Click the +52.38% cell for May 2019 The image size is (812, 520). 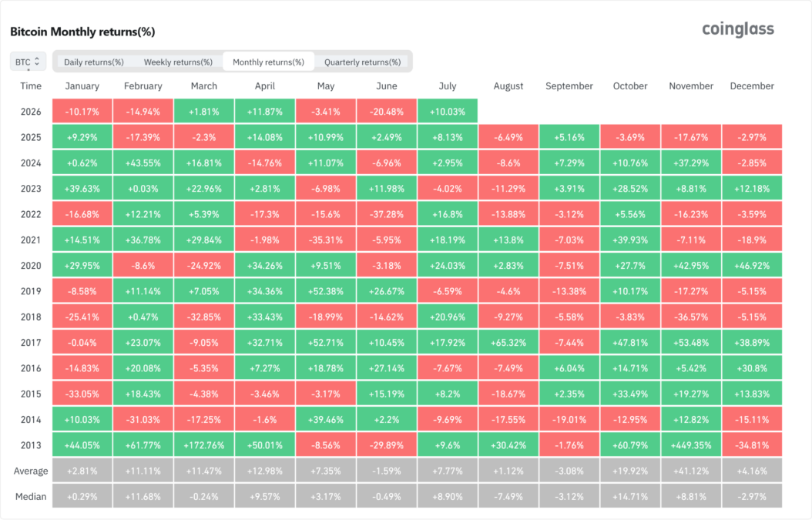click(326, 291)
